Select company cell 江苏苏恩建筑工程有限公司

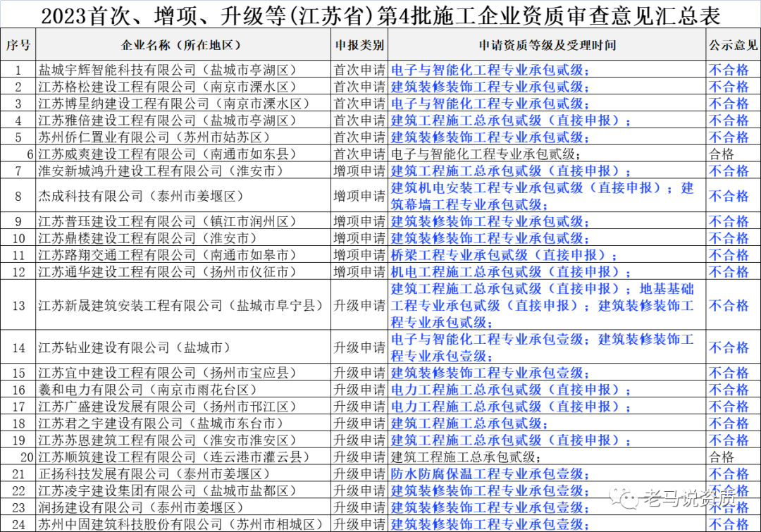point(183,440)
